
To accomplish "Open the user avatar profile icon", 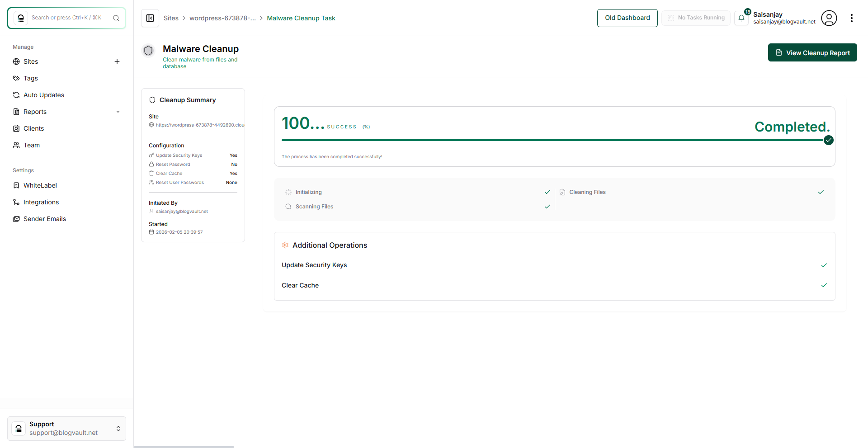I will pyautogui.click(x=829, y=18).
